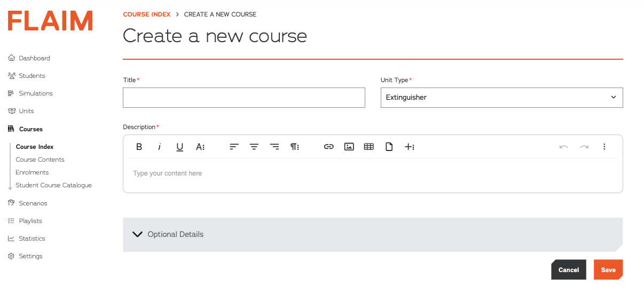Screen dimensions: 644x294
Task: Click the Title input field
Action: pos(244,98)
